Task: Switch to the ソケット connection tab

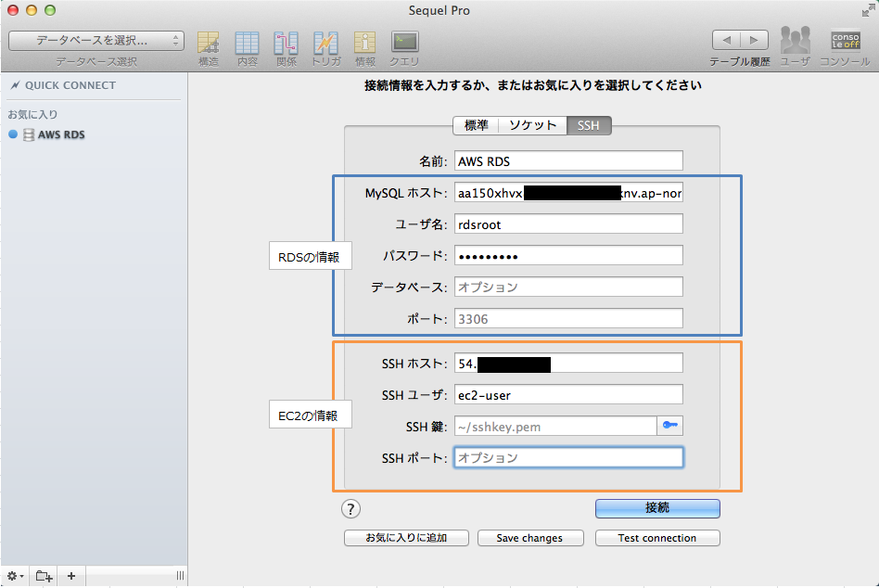Action: coord(532,125)
